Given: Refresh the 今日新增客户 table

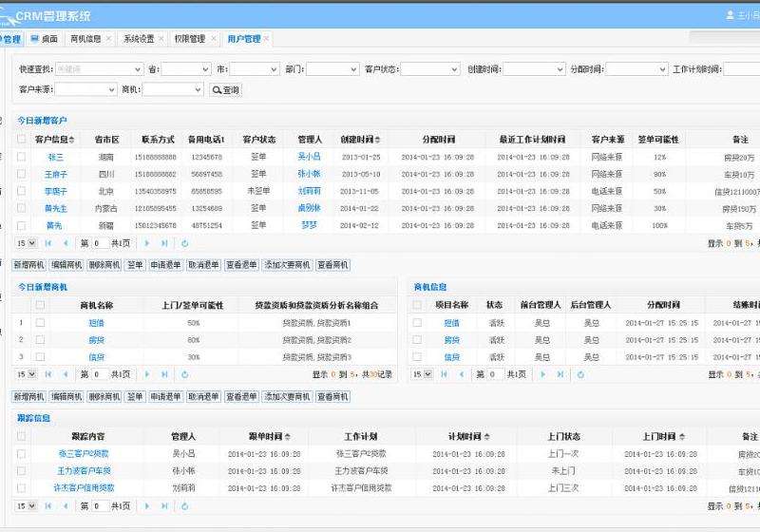Looking at the screenshot, I should click(184, 243).
